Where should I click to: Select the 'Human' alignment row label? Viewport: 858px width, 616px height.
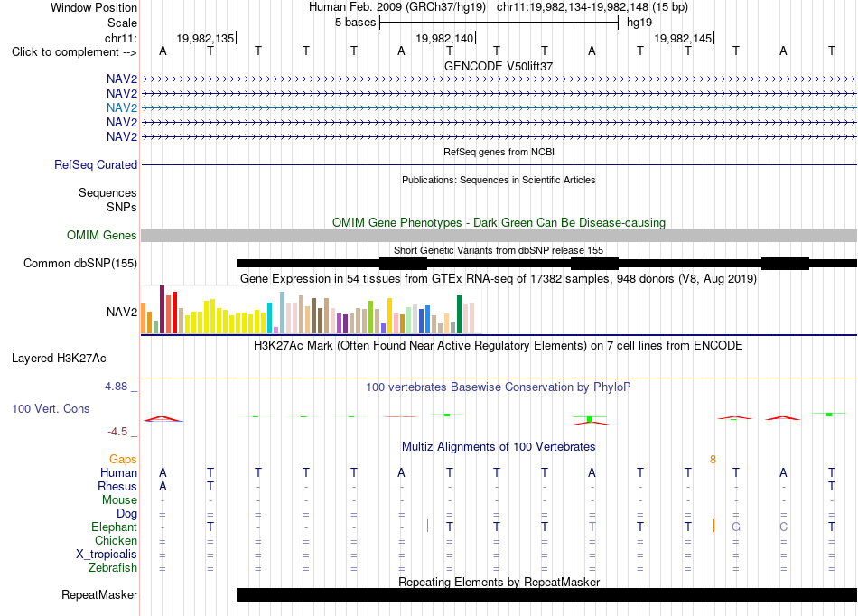click(118, 472)
